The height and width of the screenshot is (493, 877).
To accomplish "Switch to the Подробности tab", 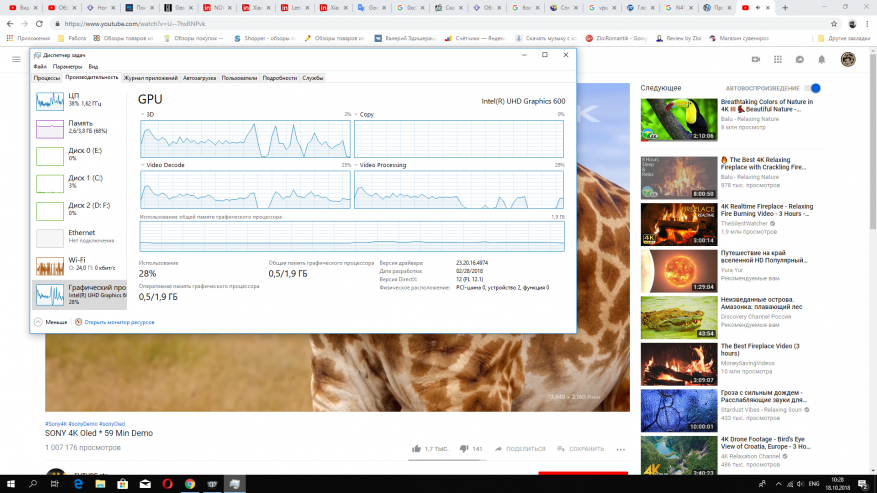I will point(280,78).
